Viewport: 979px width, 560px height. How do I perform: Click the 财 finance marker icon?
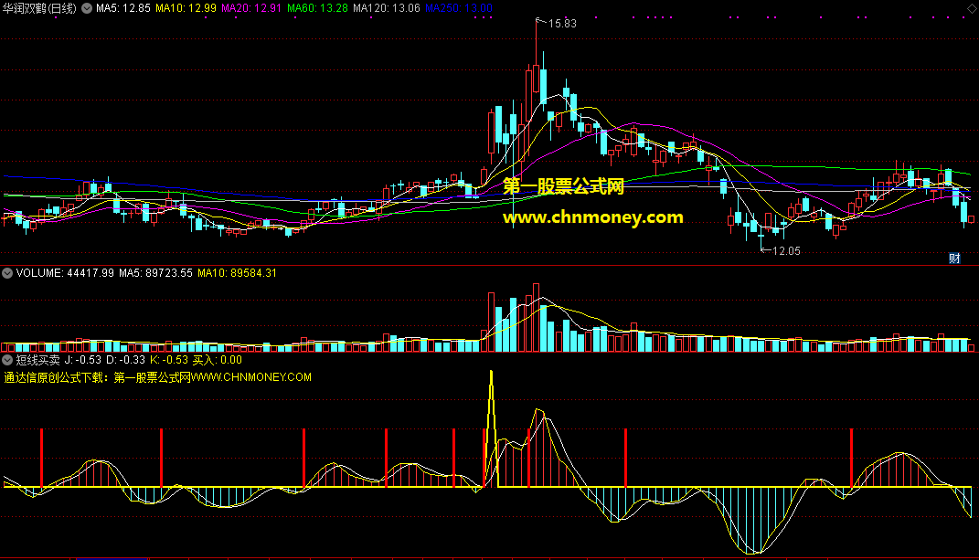(954, 258)
